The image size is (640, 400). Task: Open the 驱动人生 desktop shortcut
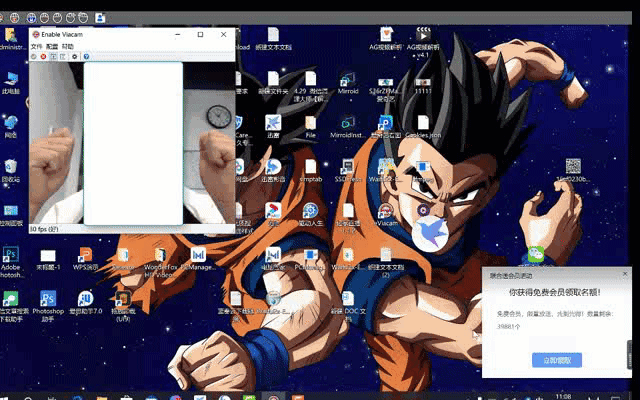tap(311, 215)
